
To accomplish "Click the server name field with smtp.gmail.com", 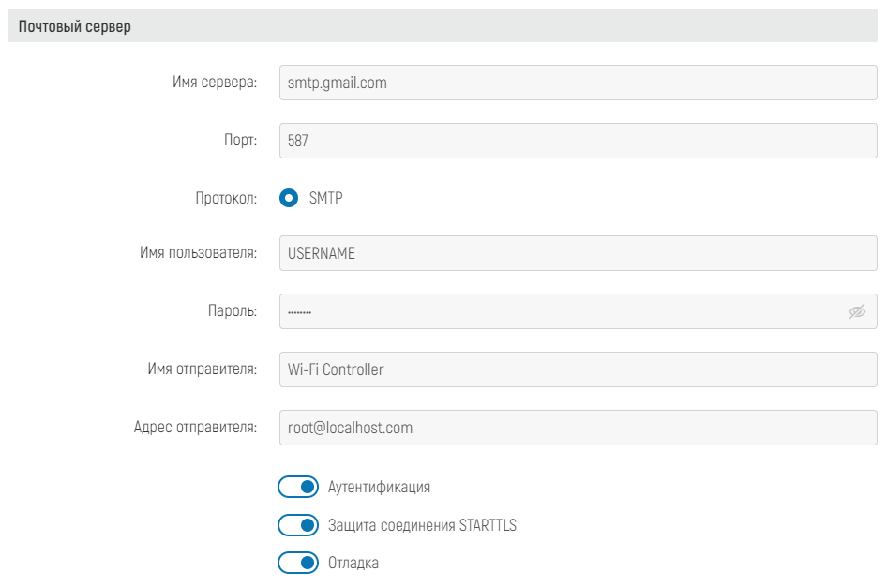I will pyautogui.click(x=578, y=83).
